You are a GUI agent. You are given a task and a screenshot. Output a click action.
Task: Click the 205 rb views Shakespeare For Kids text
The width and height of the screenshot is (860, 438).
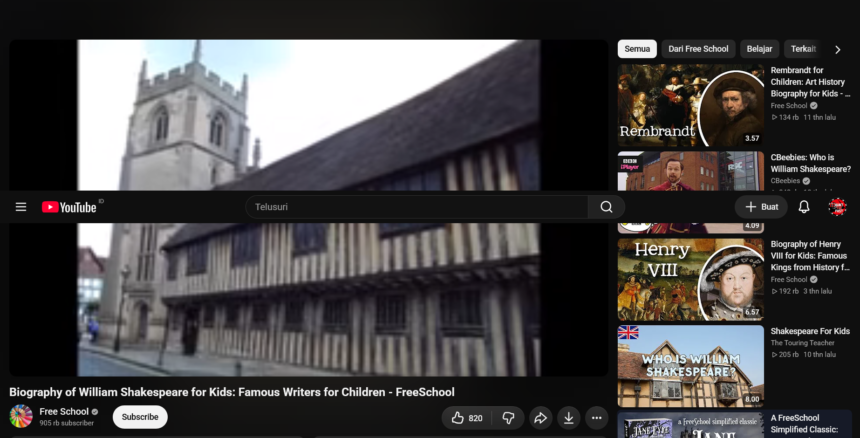[x=785, y=355]
